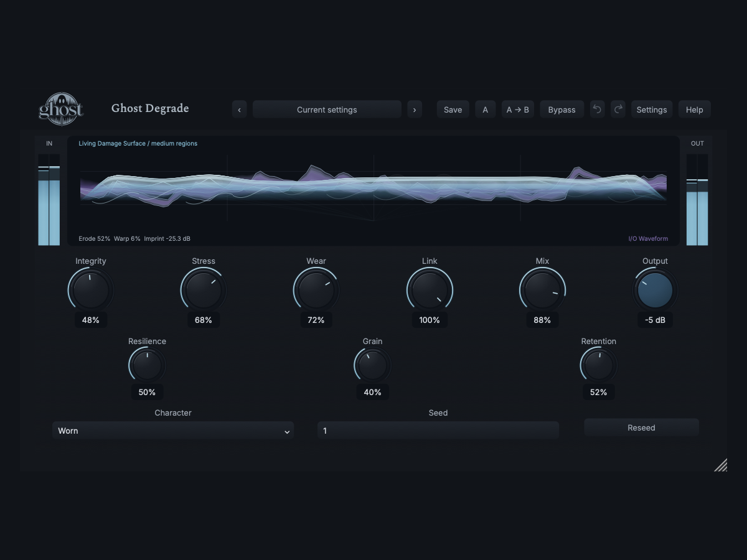Click the redo arrow icon
This screenshot has width=747, height=560.
click(x=618, y=110)
